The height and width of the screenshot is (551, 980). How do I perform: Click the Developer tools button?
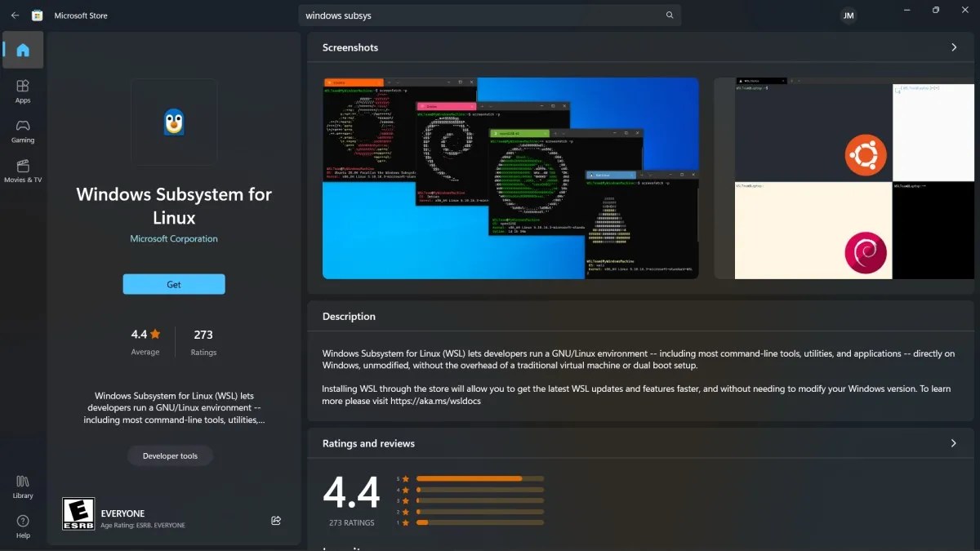click(170, 455)
